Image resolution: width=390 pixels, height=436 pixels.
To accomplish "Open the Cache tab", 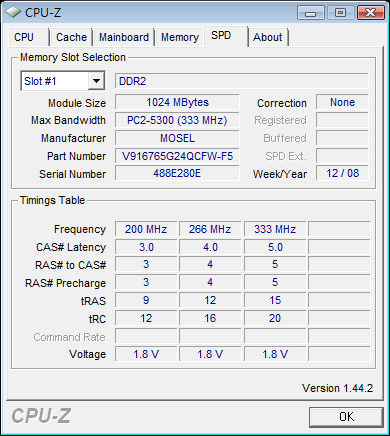I will 71,37.
